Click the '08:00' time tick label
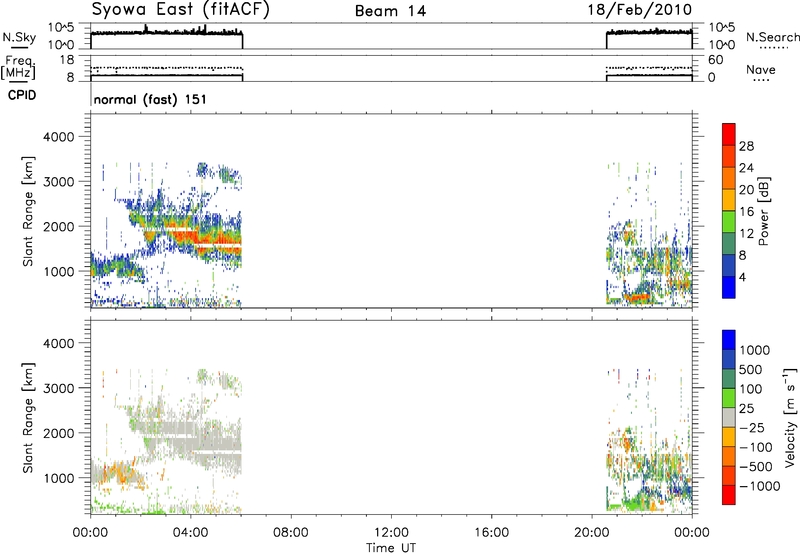 tap(290, 533)
